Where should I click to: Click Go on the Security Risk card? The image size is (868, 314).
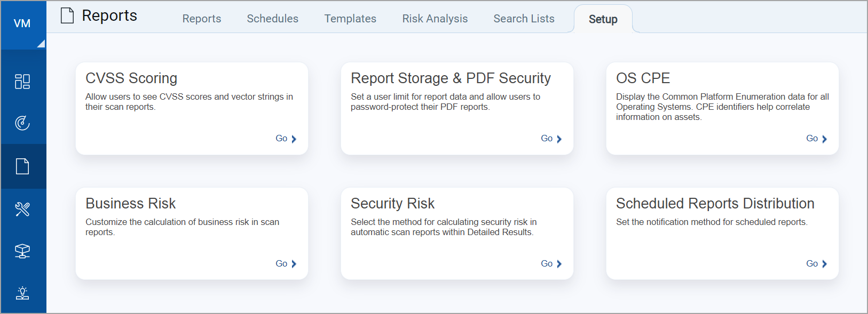[x=550, y=263]
